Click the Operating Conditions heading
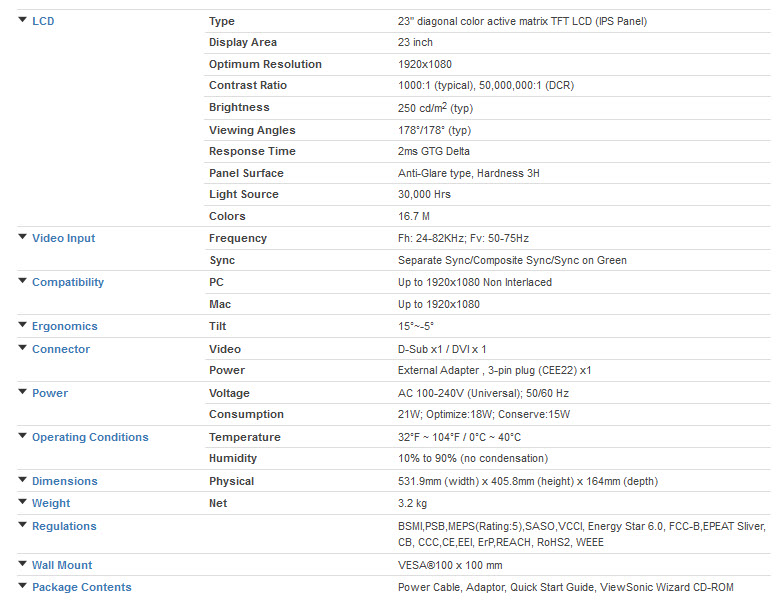Screen dimensions: 782x609 (89, 437)
